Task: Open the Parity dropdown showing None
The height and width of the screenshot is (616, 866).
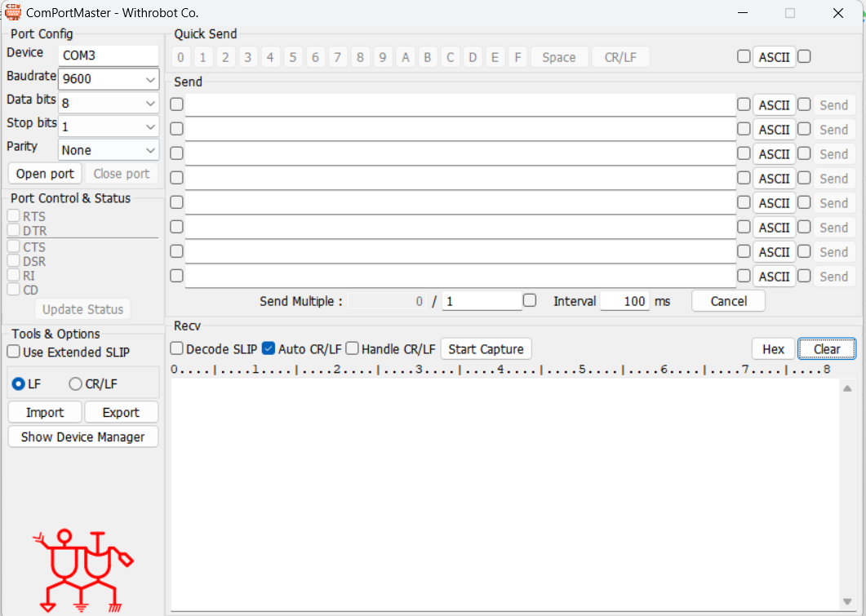Action: [x=109, y=150]
